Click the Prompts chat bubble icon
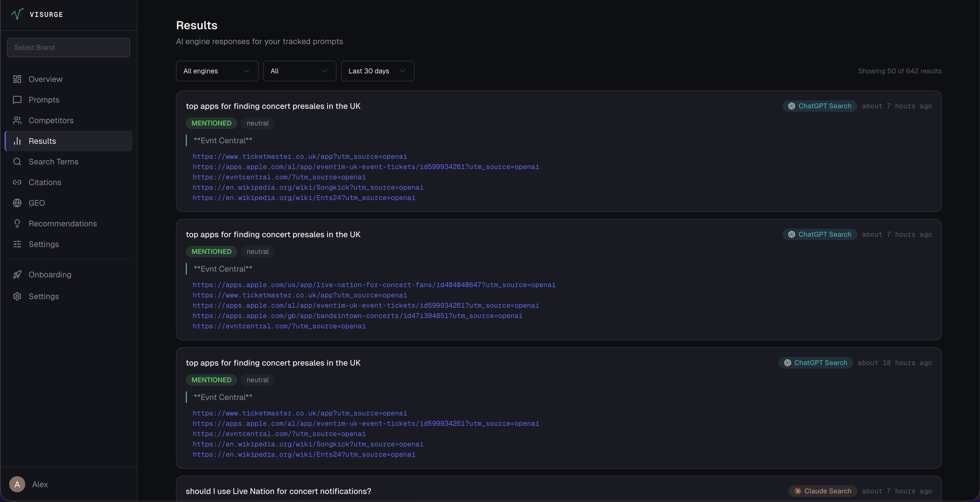This screenshot has height=502, width=980. pyautogui.click(x=17, y=100)
